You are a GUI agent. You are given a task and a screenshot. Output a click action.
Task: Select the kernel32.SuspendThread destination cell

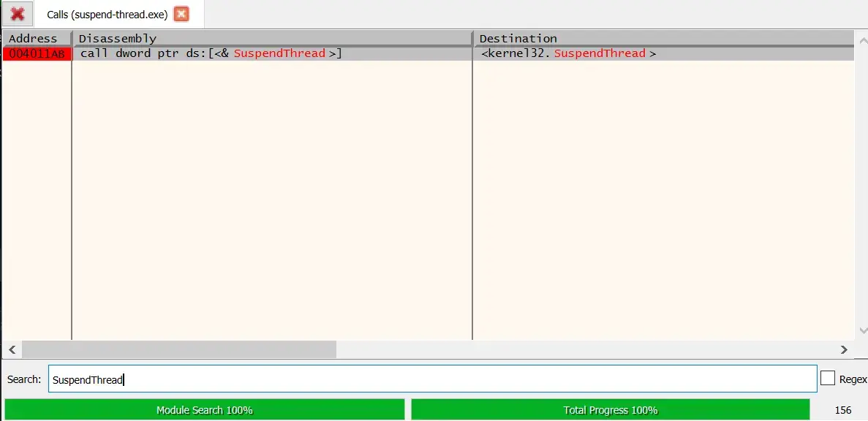click(x=664, y=53)
